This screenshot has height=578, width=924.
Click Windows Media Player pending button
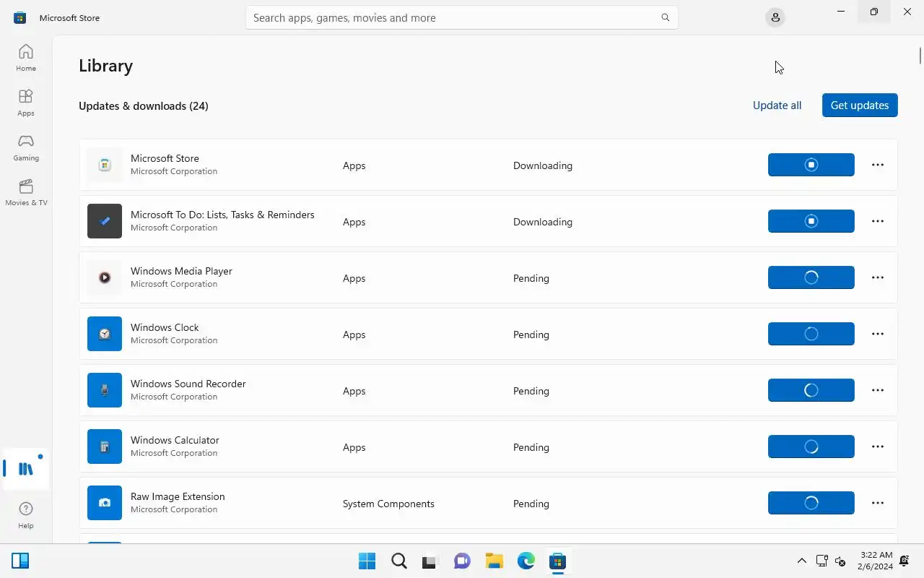coord(811,277)
